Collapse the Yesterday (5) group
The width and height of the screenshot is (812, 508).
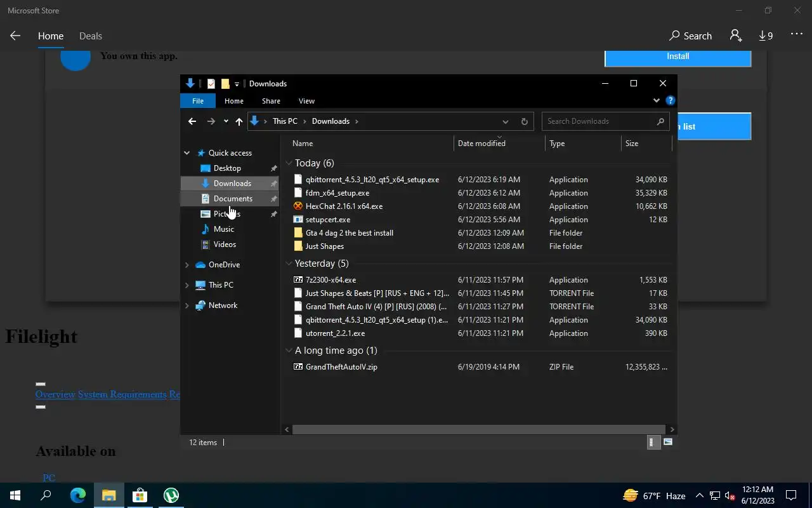pyautogui.click(x=289, y=264)
